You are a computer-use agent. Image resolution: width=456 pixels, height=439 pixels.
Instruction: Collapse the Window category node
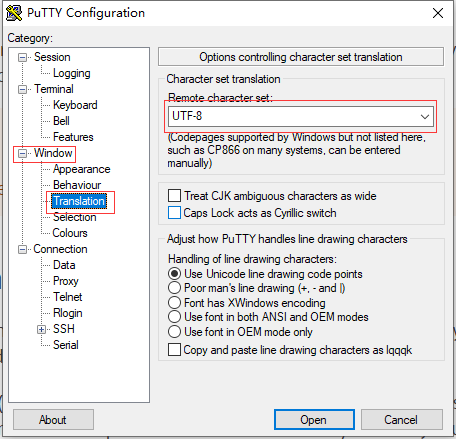22,153
